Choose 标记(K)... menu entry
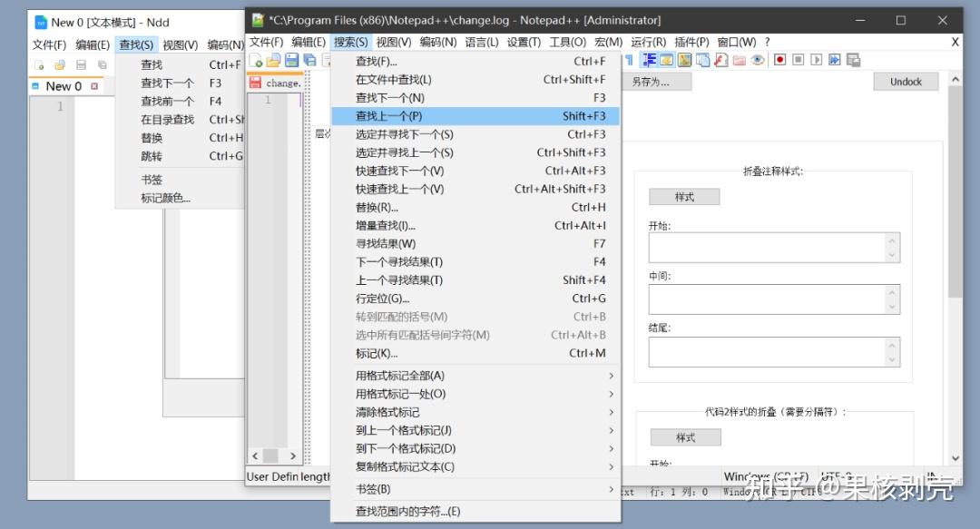The height and width of the screenshot is (529, 980). point(475,353)
